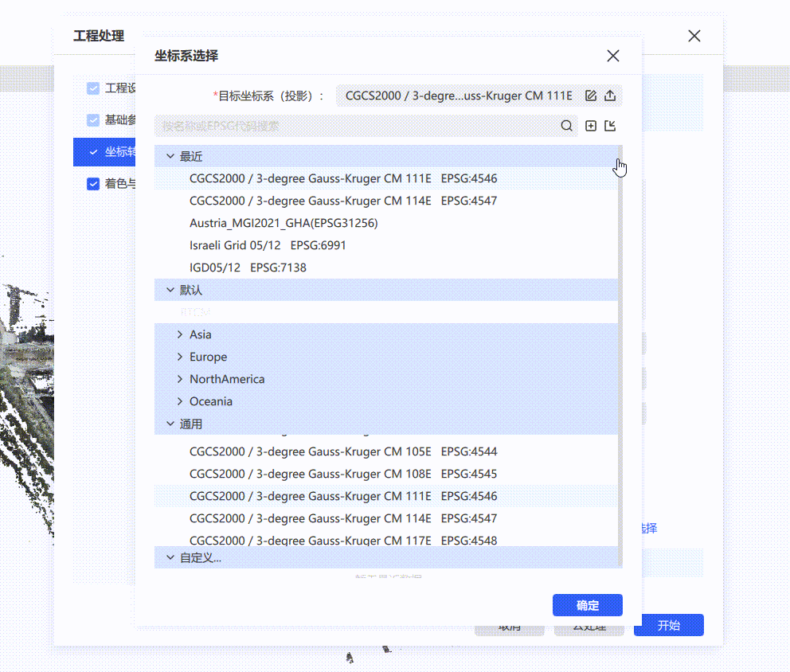Close the 工程处理 window
This screenshot has height=672, width=790.
point(694,36)
